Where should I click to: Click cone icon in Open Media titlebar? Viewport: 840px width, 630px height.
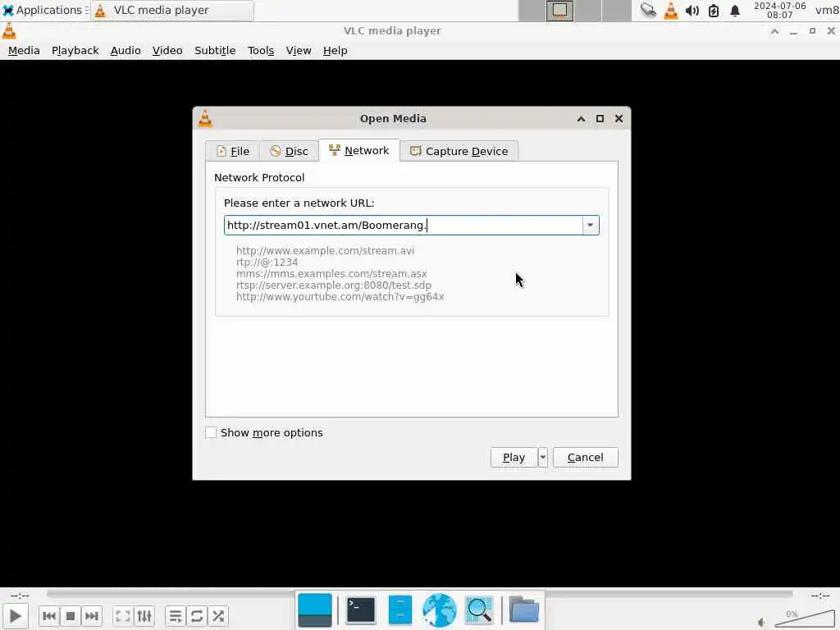coord(205,118)
